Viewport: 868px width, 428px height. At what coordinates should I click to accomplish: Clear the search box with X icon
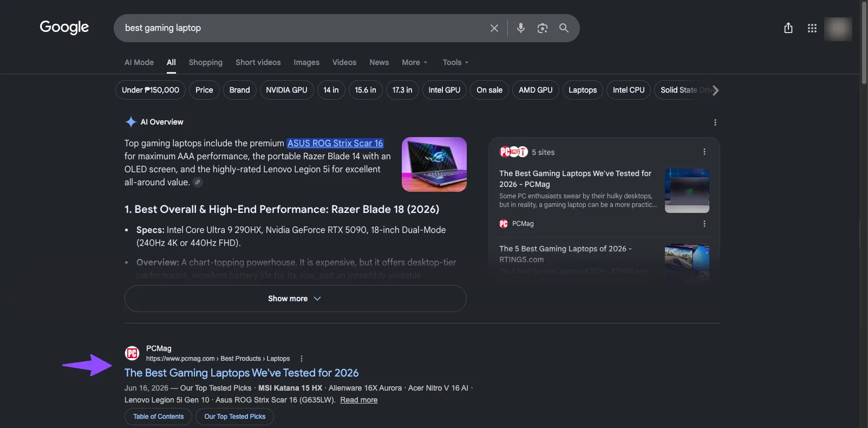[494, 28]
